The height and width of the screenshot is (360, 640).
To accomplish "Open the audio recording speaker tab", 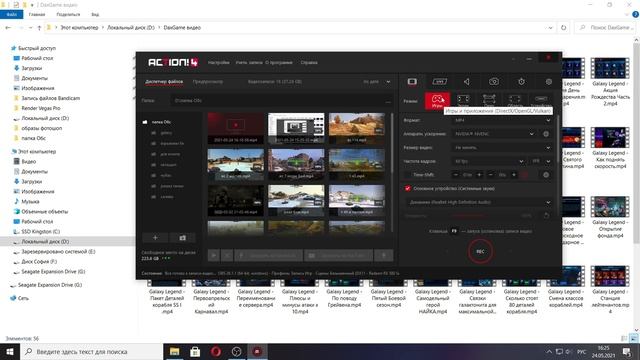I will coord(467,82).
